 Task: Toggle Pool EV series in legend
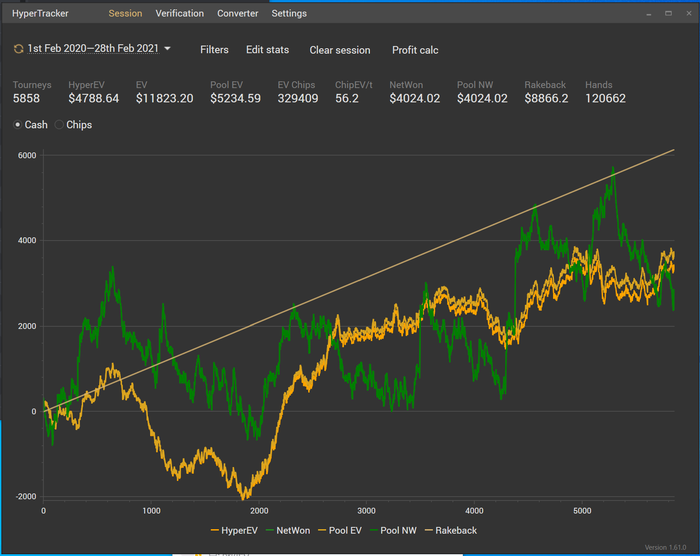(339, 531)
